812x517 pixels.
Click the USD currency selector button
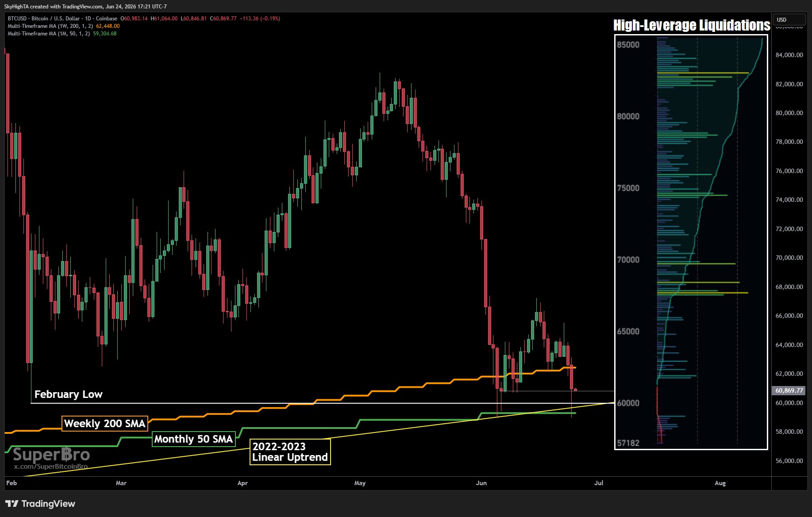tap(789, 19)
